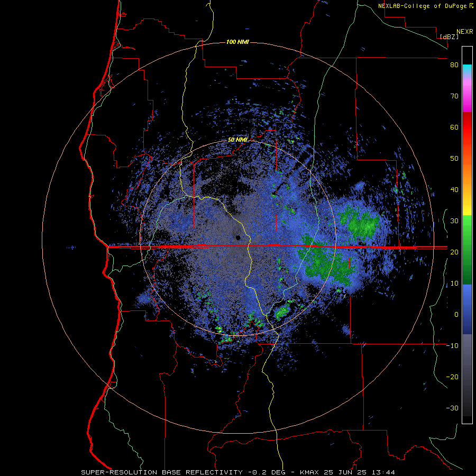
Task: Click the NEXR label above color scale
Action: click(x=465, y=32)
